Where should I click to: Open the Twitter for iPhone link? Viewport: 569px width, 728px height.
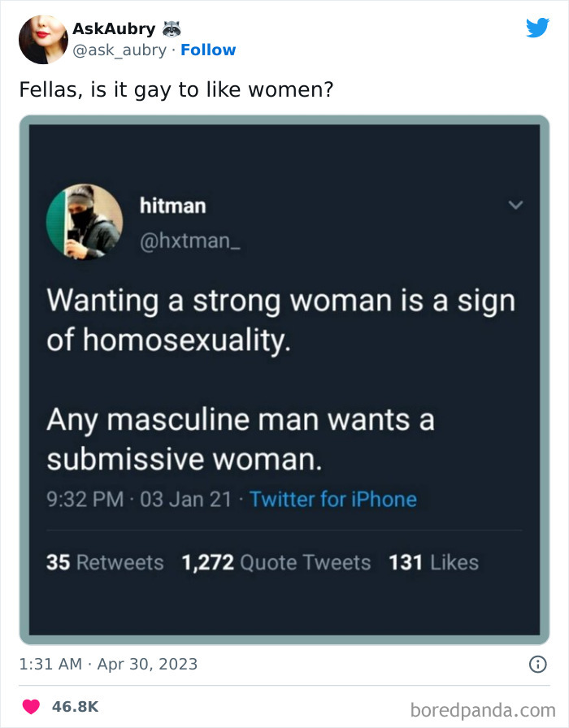point(333,500)
